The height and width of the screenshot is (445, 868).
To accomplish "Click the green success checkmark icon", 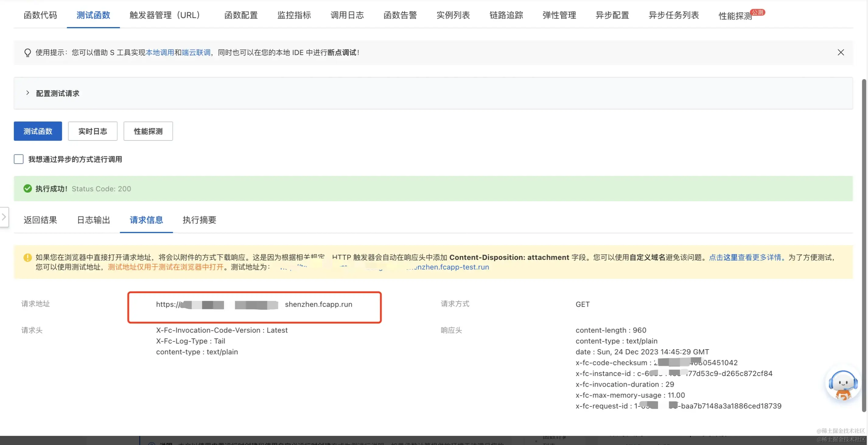I will 28,188.
